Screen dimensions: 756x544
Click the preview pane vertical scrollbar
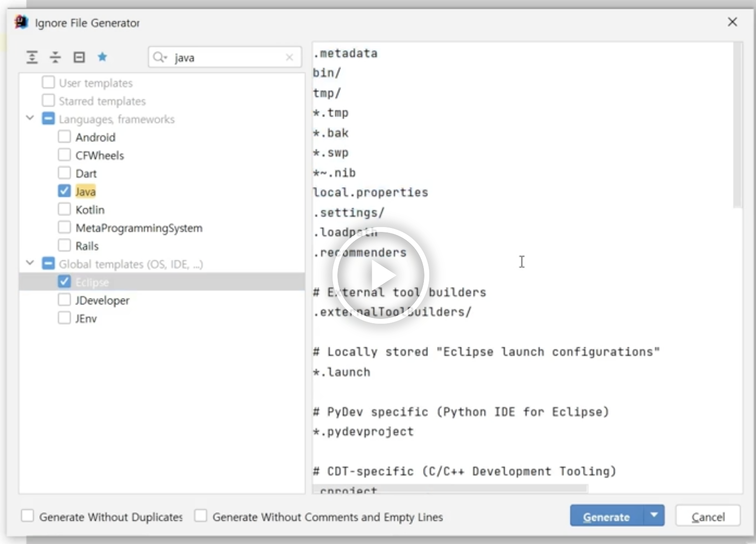point(738,126)
